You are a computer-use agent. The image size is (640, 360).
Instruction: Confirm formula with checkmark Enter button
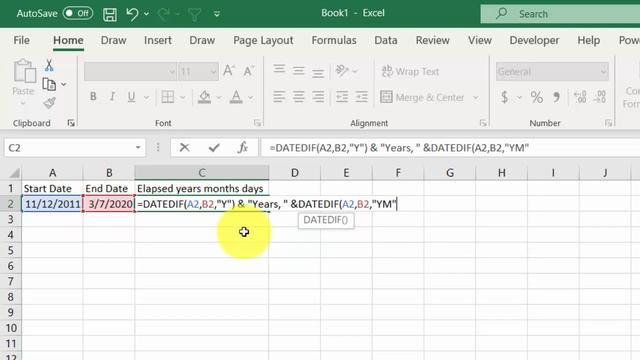pyautogui.click(x=214, y=147)
